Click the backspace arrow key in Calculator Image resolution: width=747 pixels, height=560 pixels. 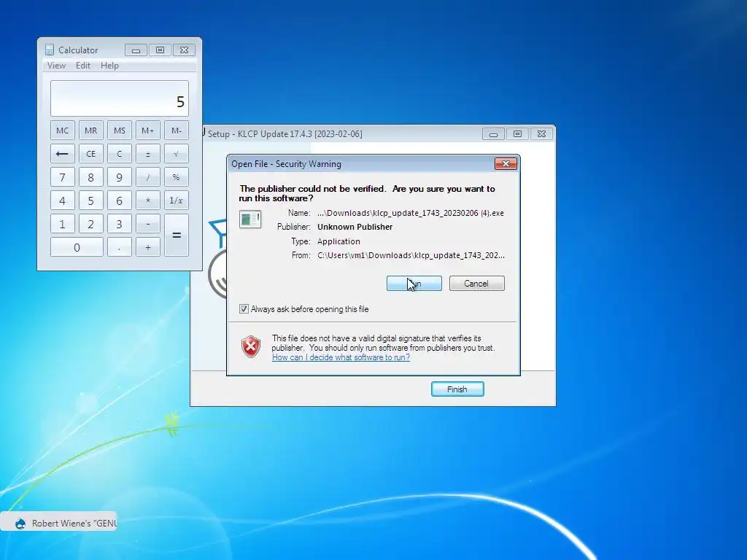click(63, 154)
